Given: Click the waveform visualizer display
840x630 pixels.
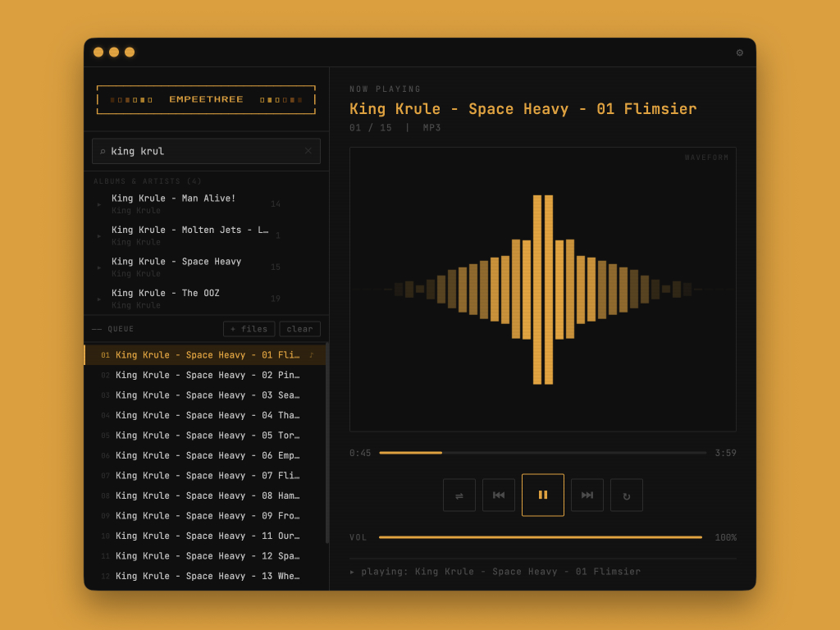Looking at the screenshot, I should pyautogui.click(x=542, y=290).
